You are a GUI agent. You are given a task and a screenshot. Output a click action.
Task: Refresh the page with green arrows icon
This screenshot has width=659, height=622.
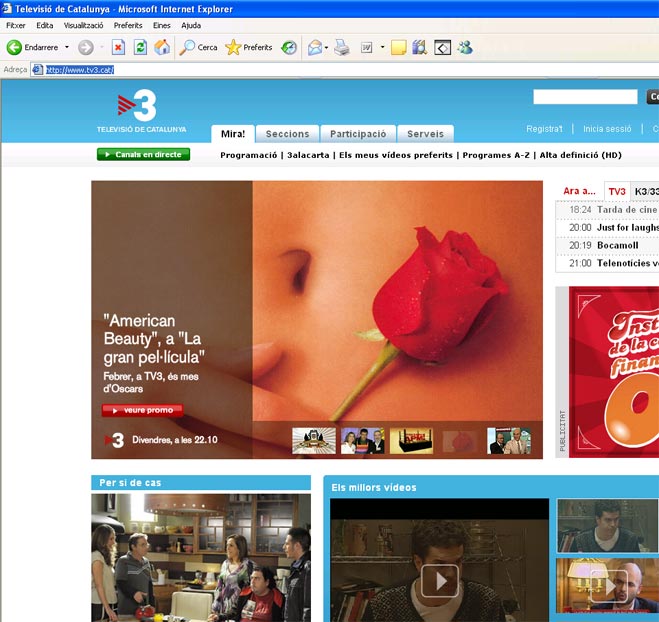[x=140, y=47]
